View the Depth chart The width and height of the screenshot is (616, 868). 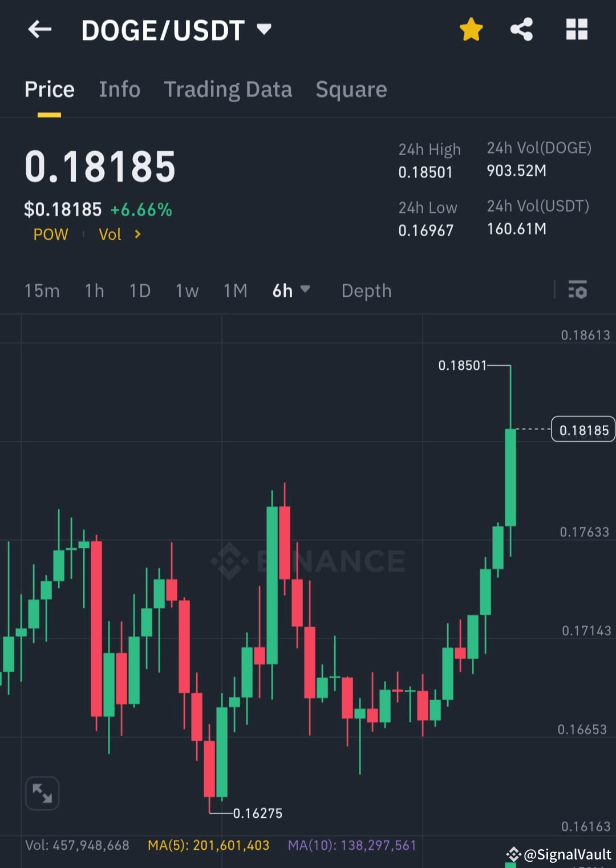coord(366,290)
